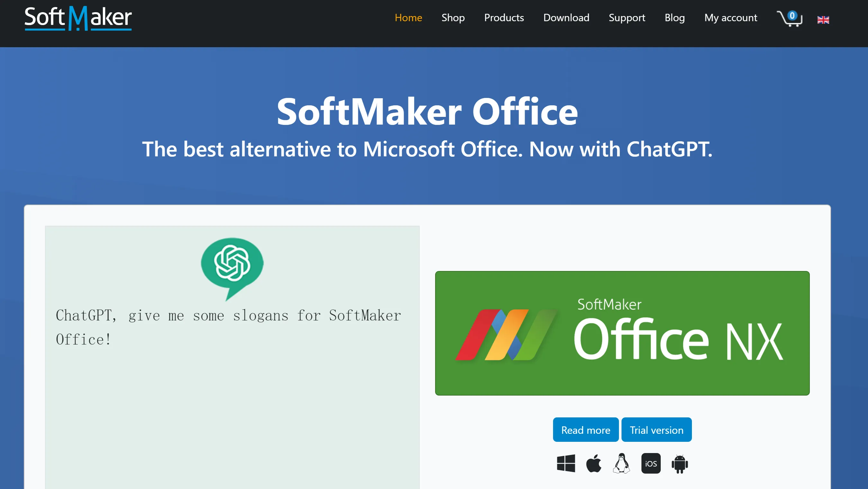Click the ChatGPT slogans prompt text

tap(228, 327)
